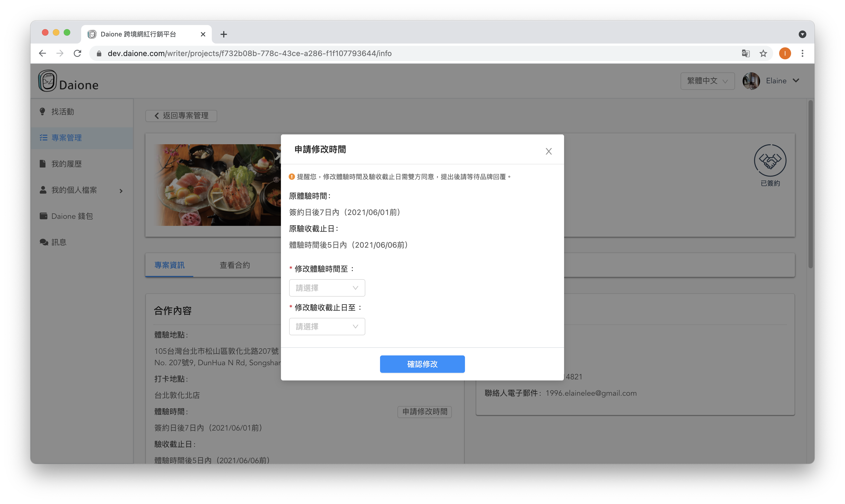845x504 pixels.
Task: Click the page vertical scrollbar
Action: coord(810,184)
